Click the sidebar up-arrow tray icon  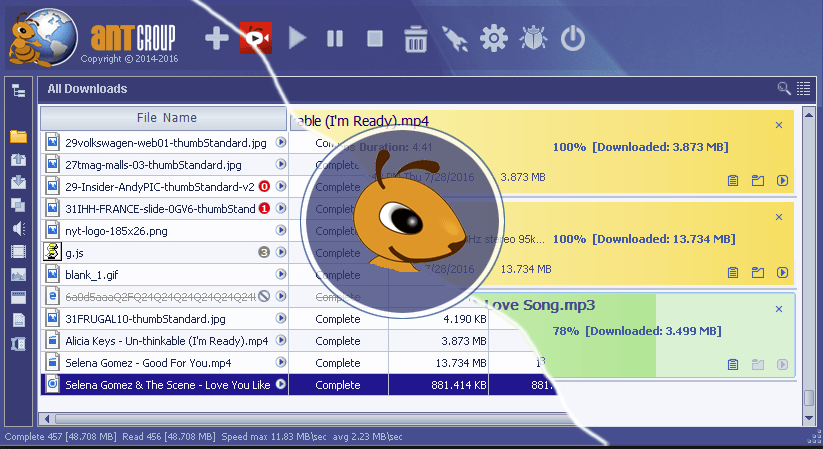coord(18,160)
